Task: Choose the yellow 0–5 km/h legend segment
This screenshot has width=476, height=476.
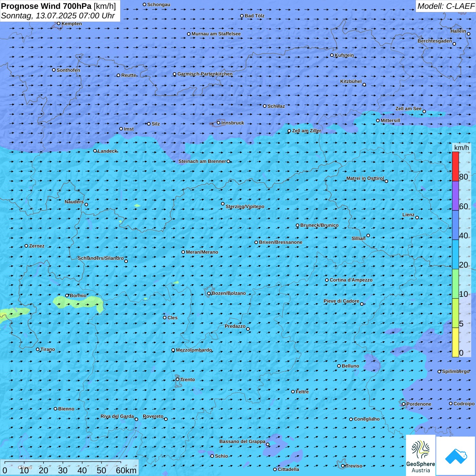Action: tap(455, 342)
